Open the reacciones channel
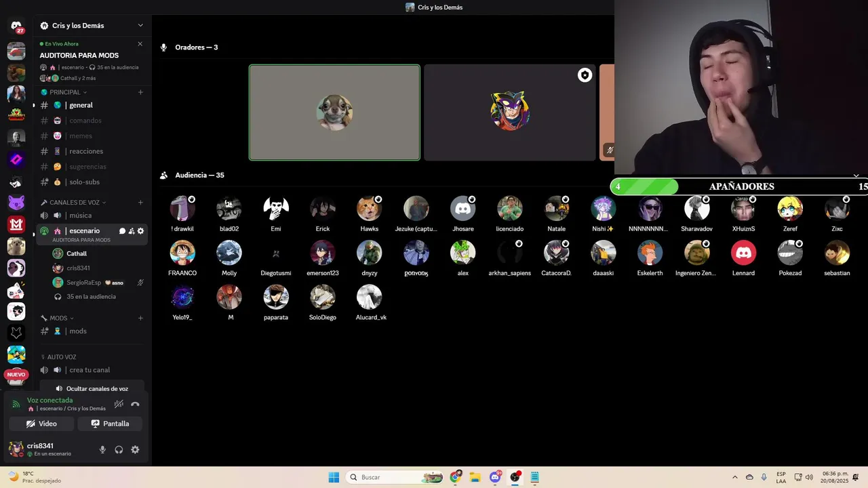 [92, 151]
